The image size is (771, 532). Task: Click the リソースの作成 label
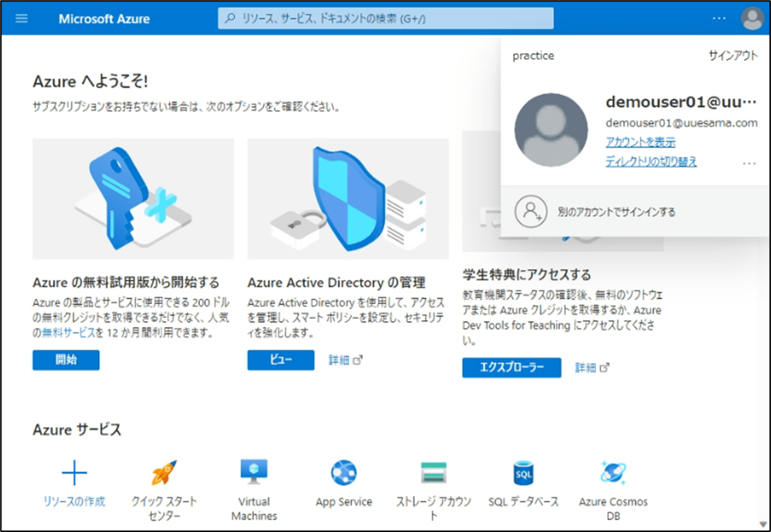click(x=75, y=502)
